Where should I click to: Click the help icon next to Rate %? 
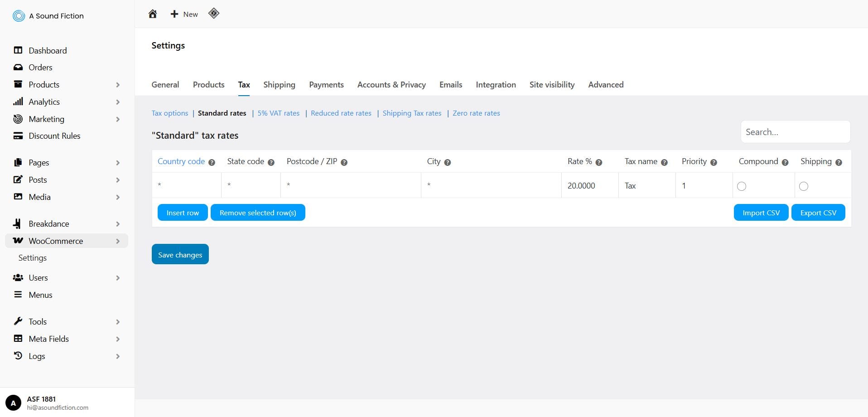click(598, 162)
